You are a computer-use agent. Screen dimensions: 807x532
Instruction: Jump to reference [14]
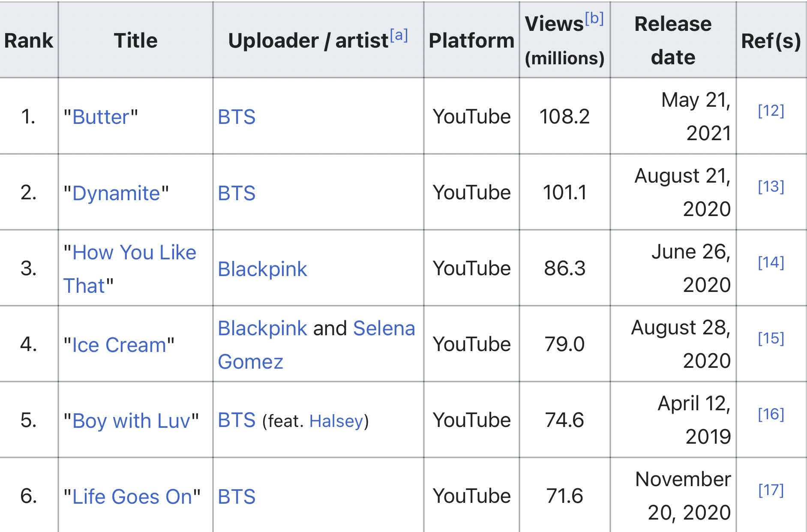771,262
